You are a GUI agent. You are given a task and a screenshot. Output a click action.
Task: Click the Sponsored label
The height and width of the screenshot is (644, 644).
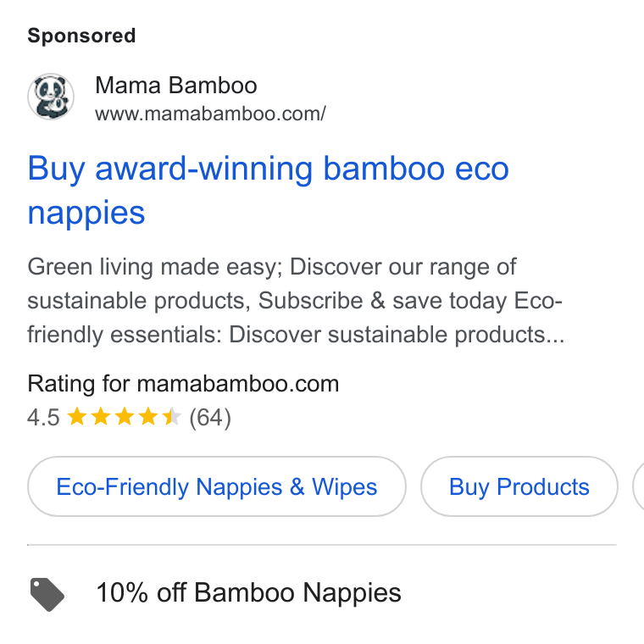[81, 36]
